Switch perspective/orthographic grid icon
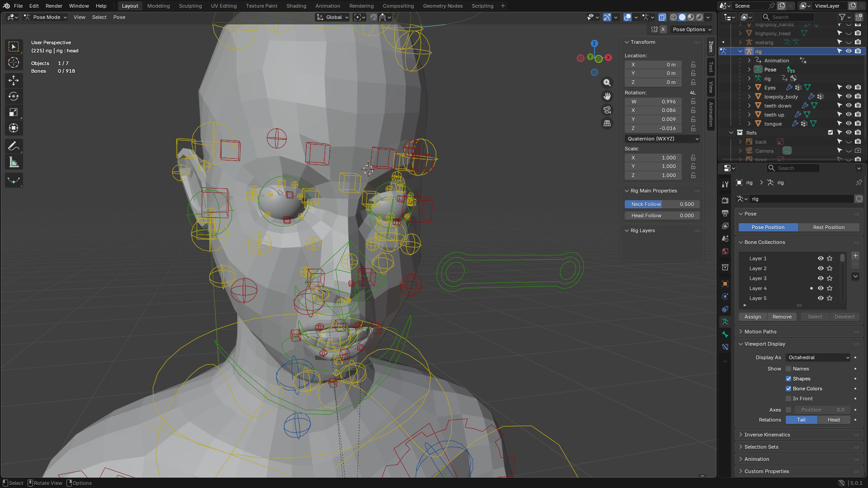The height and width of the screenshot is (488, 868). pos(607,123)
